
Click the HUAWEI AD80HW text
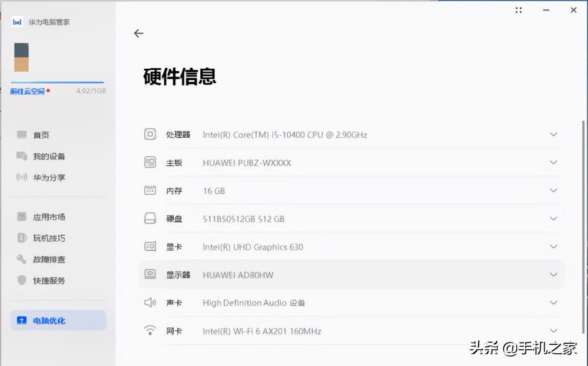(x=238, y=275)
